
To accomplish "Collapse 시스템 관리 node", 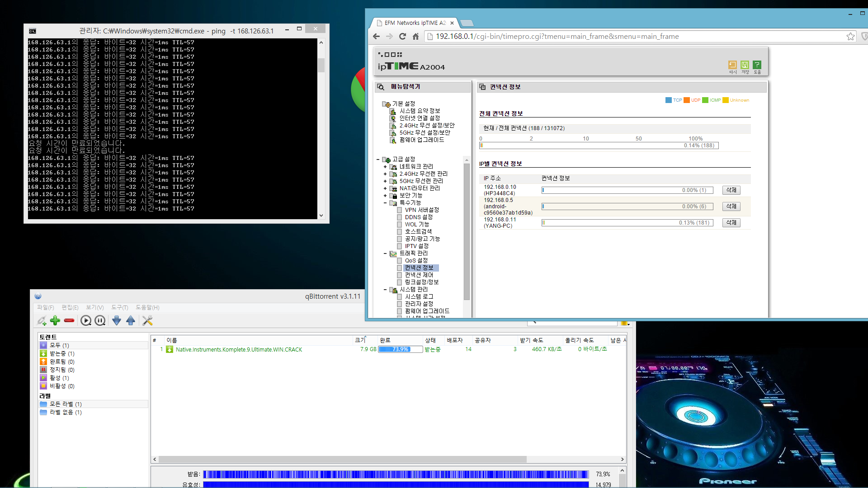I will 385,290.
